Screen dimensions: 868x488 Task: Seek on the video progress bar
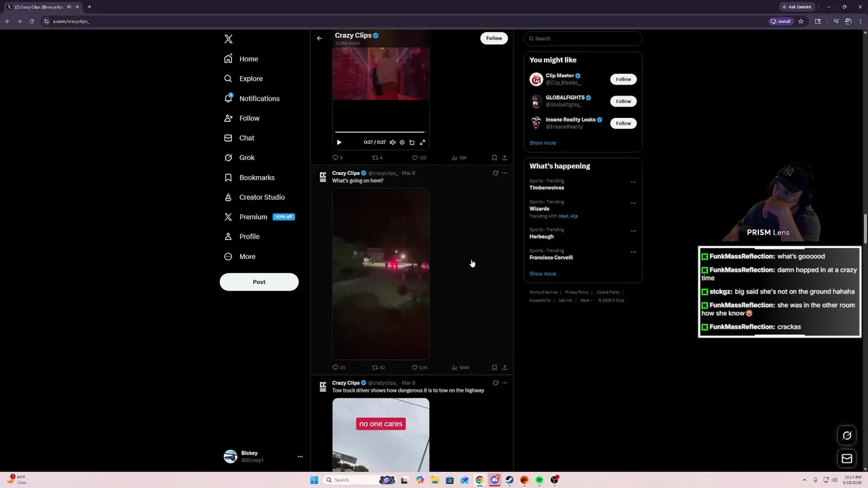click(380, 133)
